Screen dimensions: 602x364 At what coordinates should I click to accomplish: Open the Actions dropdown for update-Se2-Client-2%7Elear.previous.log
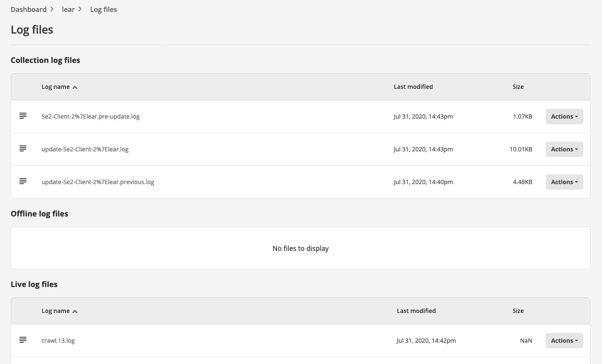pyautogui.click(x=564, y=182)
